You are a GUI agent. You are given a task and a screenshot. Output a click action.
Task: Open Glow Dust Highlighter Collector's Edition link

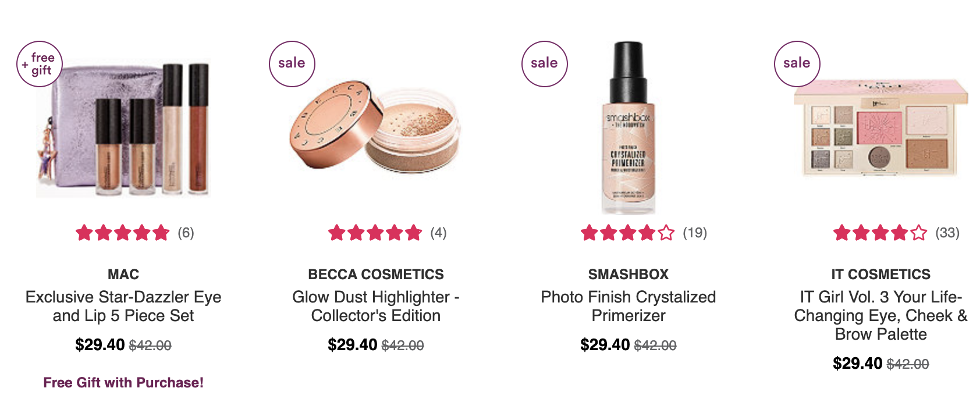coord(376,306)
